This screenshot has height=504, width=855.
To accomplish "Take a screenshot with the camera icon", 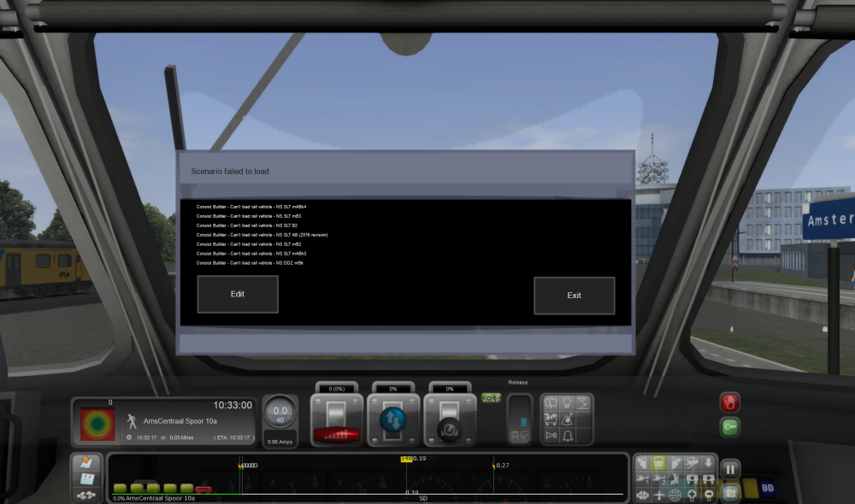I will (x=731, y=494).
